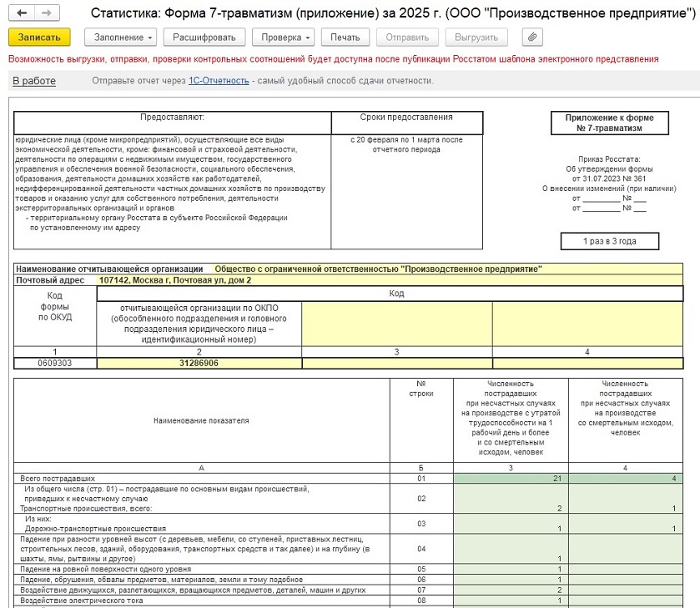Click the Дорожно-транспортные происшествия label
Screen dimensions: 700x608
pyautogui.click(x=96, y=529)
